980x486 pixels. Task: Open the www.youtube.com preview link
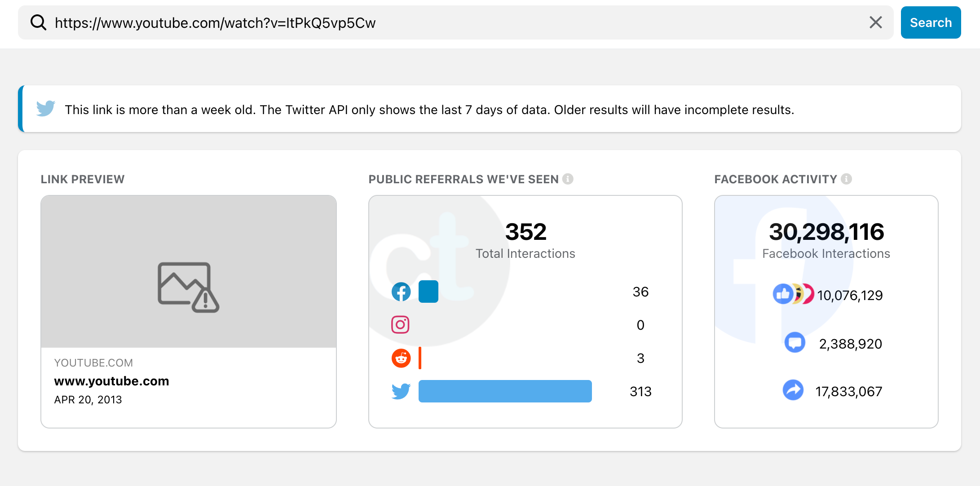pos(111,381)
